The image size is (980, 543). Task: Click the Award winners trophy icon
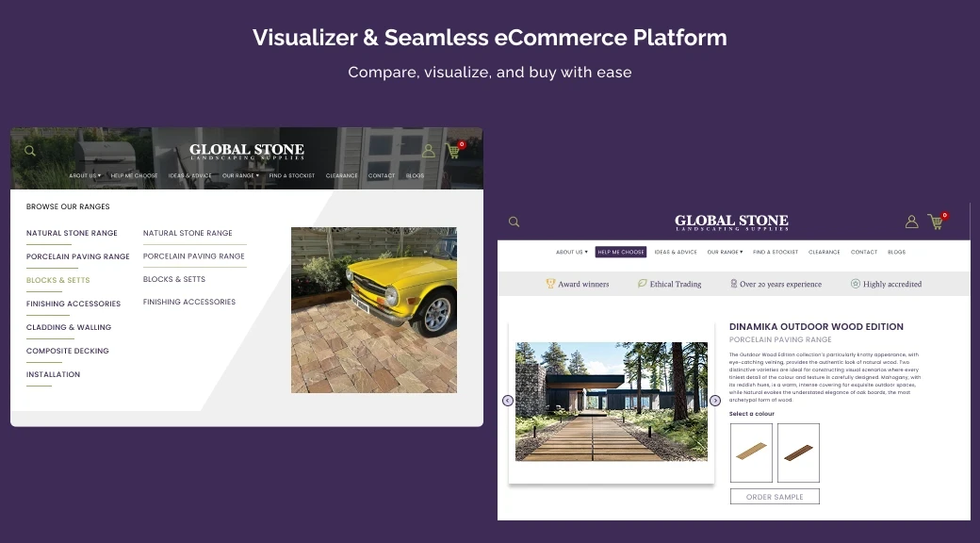[550, 284]
